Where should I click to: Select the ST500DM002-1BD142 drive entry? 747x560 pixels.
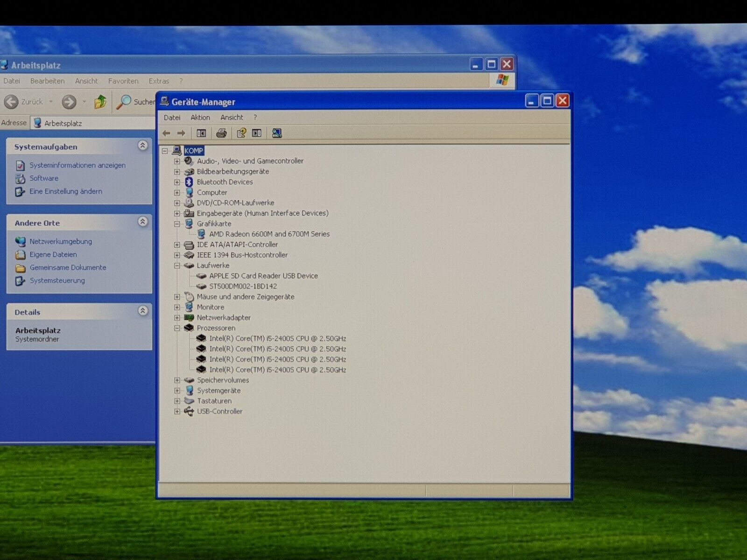[243, 287]
